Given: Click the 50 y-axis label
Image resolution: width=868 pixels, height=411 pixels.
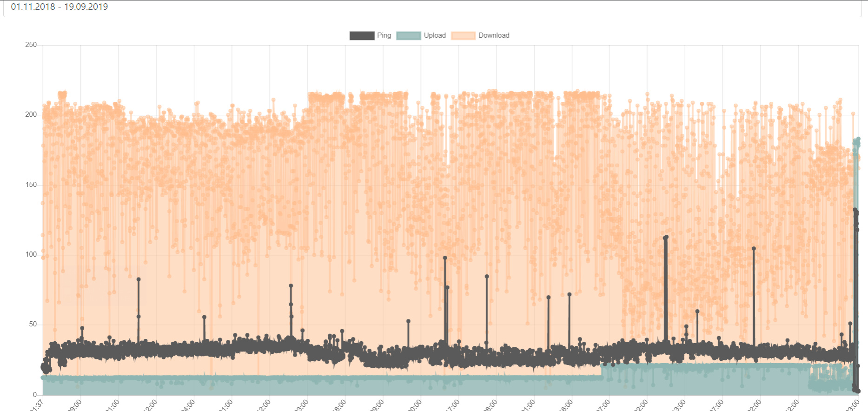Looking at the screenshot, I should click(x=33, y=324).
